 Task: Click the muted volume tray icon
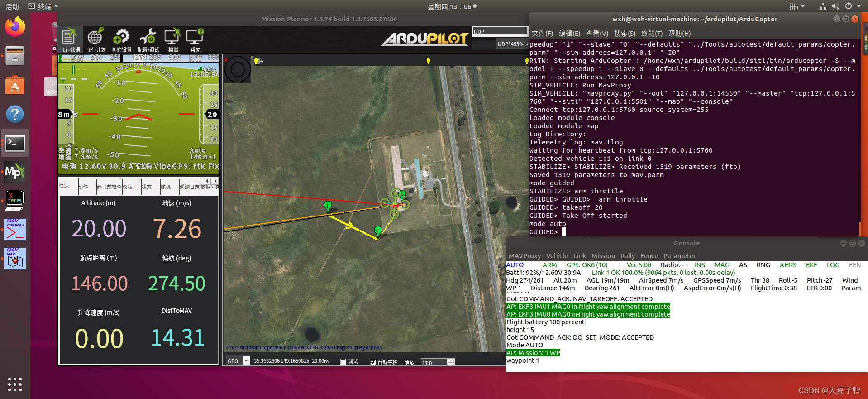pyautogui.click(x=835, y=6)
